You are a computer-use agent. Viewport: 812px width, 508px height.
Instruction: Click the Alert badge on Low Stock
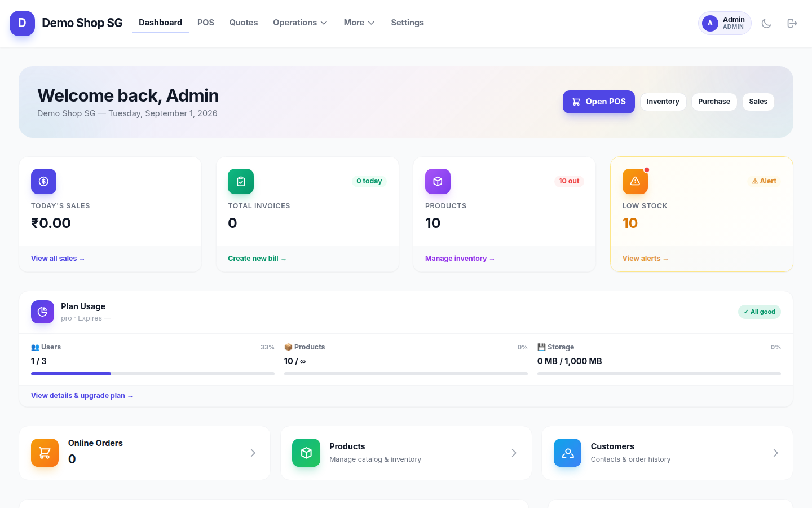point(764,181)
